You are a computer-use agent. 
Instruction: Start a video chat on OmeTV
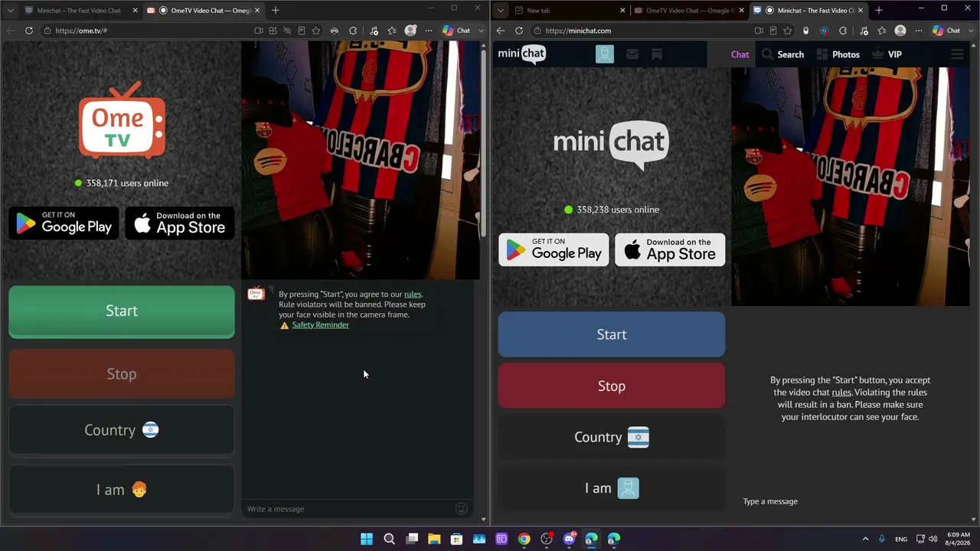click(122, 311)
